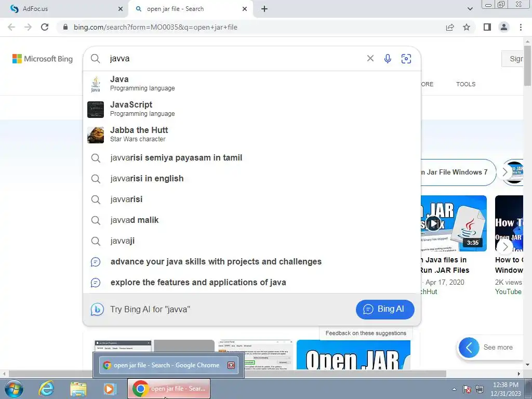Select the javvad malik suggestion

click(x=252, y=220)
